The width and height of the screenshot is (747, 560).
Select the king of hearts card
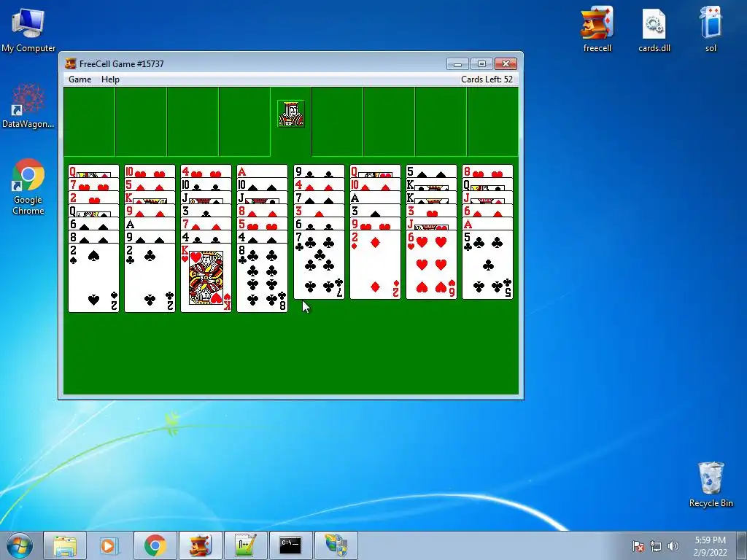coord(206,278)
